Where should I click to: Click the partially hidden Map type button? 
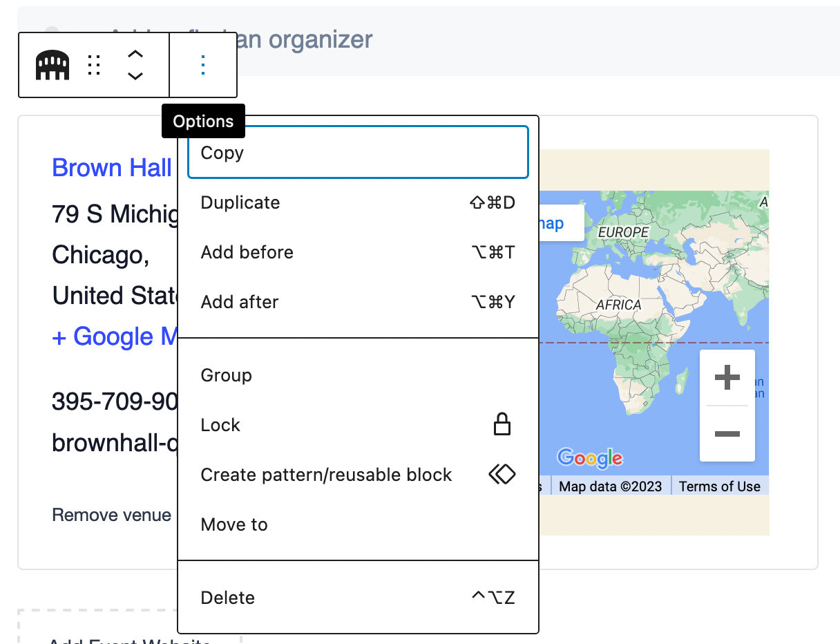[x=561, y=223]
